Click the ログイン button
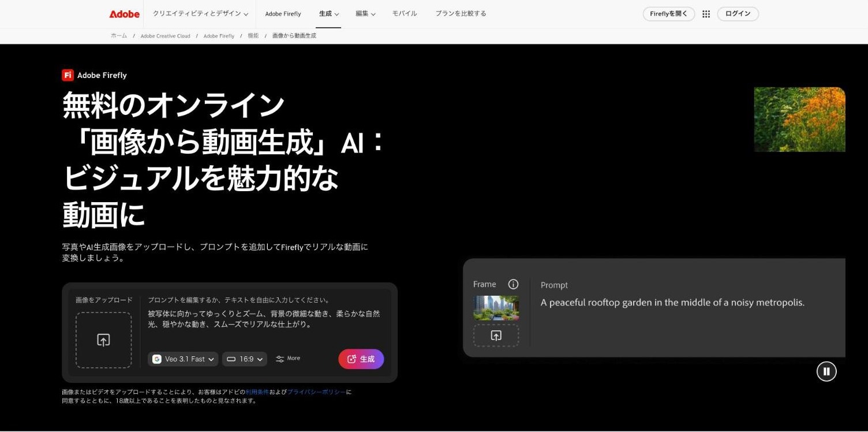Image resolution: width=868 pixels, height=432 pixels. point(738,14)
